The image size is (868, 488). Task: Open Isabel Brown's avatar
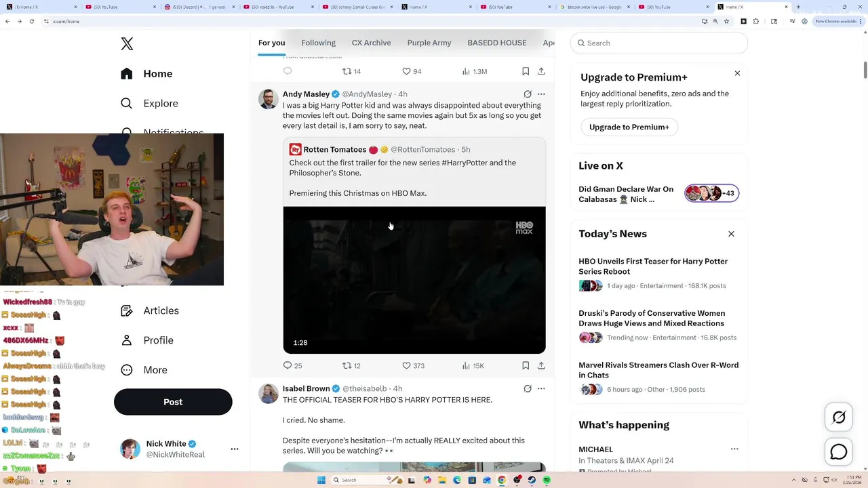269,394
